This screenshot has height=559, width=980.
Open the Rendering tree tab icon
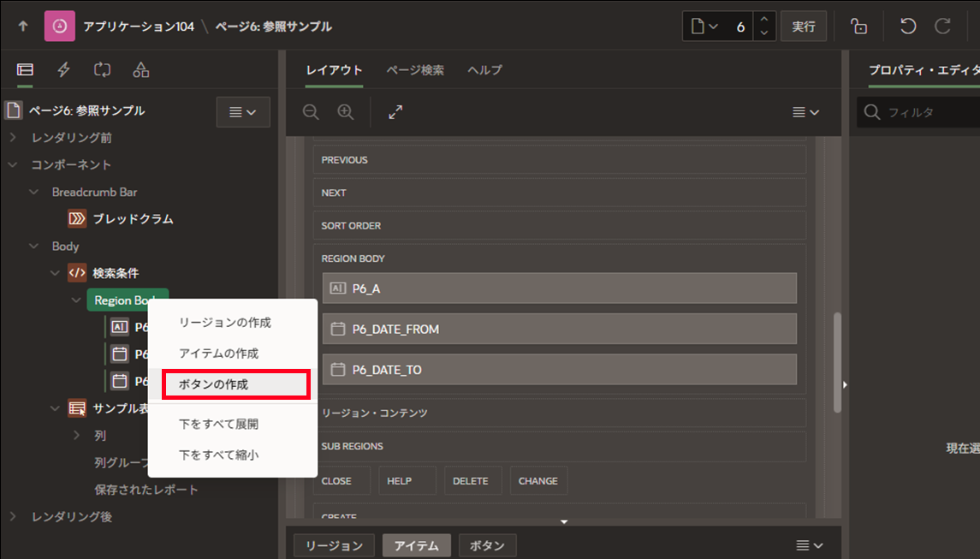(x=25, y=70)
